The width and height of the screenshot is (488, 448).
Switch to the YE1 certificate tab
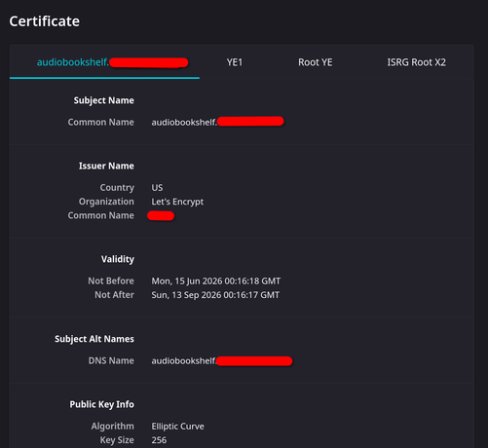click(235, 62)
